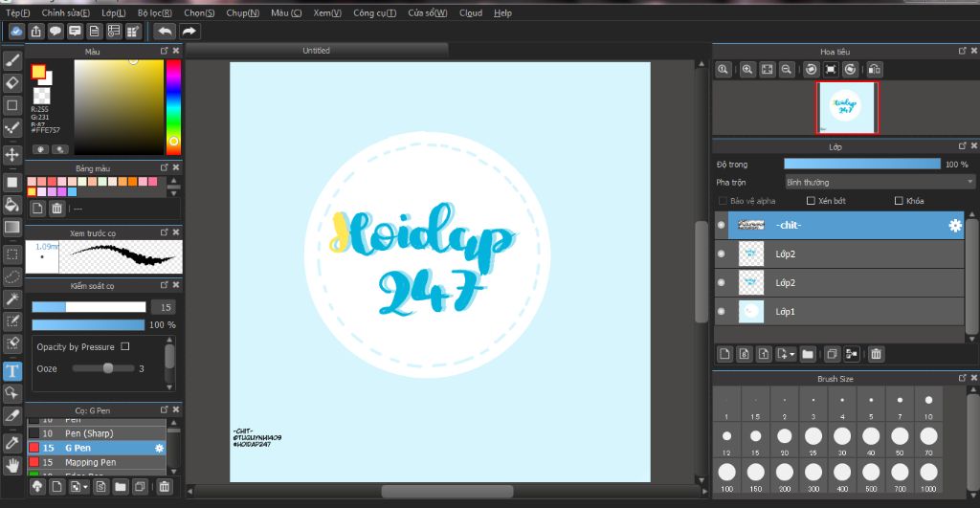Screen dimensions: 980x508
Task: Undock the Brush Size panel
Action: point(963,378)
